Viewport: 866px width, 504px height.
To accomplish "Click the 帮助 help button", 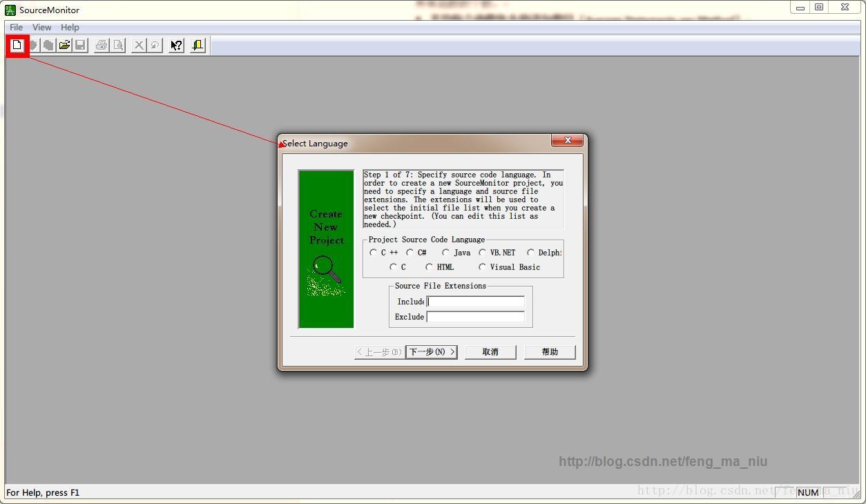I will point(550,352).
